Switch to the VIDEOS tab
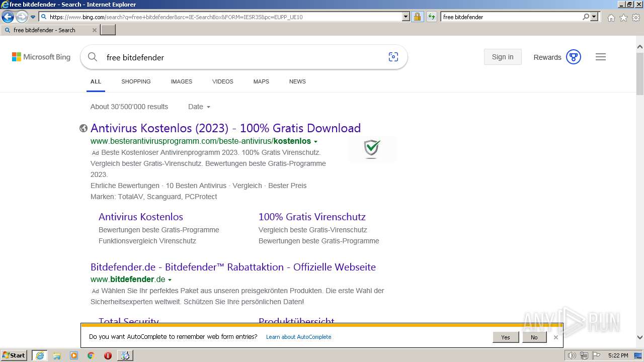Viewport: 644px width, 362px height. [222, 81]
